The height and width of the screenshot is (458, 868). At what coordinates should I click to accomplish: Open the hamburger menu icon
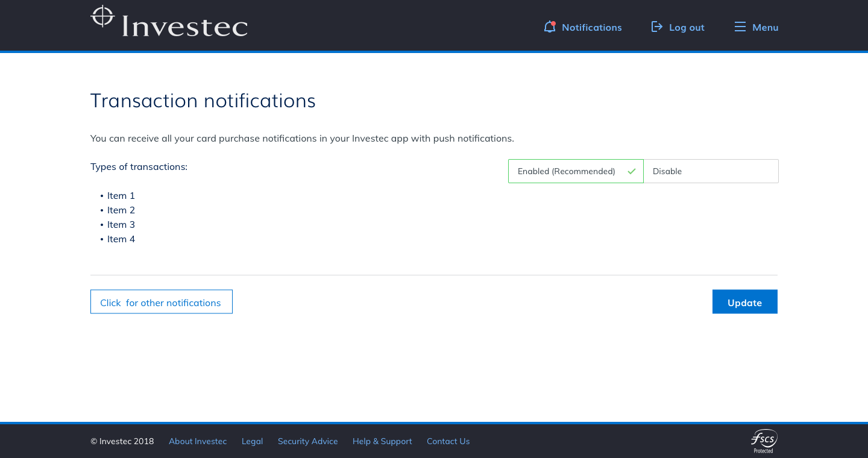[740, 27]
